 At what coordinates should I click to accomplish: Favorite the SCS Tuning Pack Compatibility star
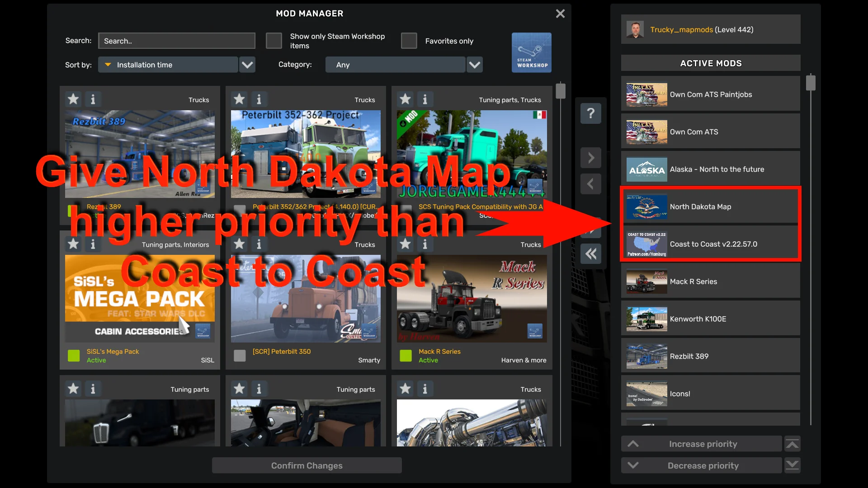pyautogui.click(x=405, y=99)
